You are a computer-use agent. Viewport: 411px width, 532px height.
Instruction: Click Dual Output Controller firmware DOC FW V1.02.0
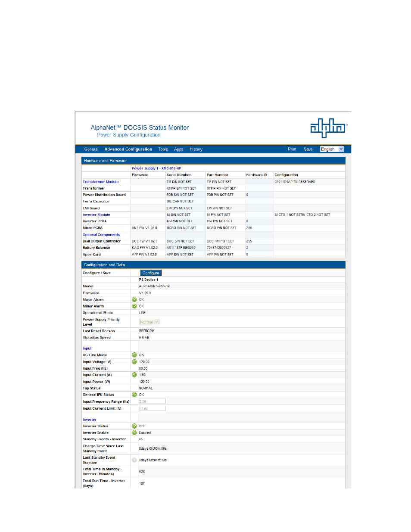(144, 241)
